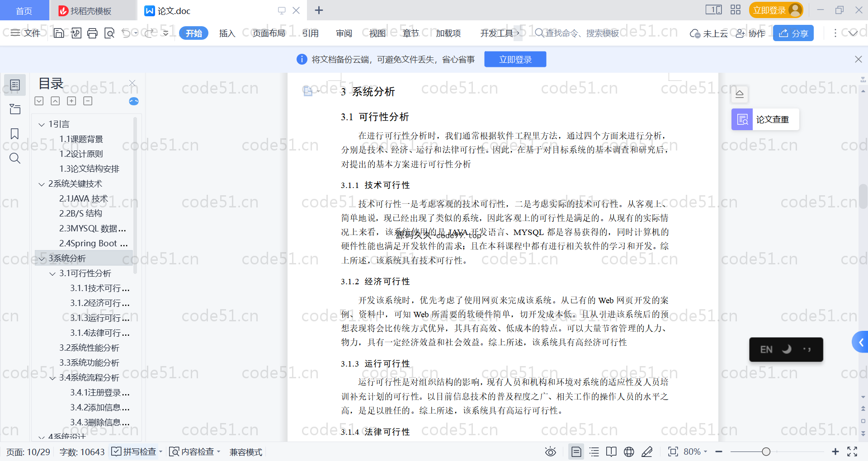The height and width of the screenshot is (461, 868).
Task: Open the search icon in left sidebar
Action: (x=15, y=158)
